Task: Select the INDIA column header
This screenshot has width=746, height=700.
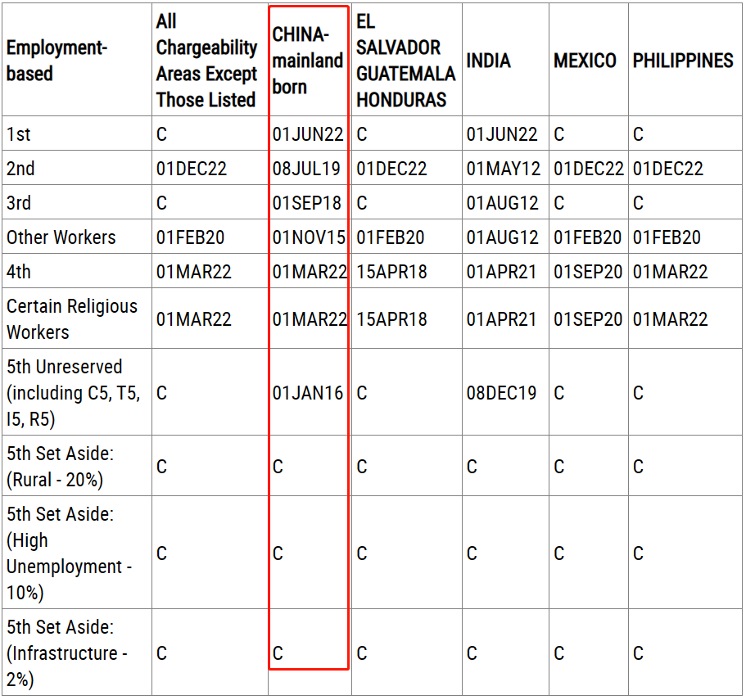Action: (x=488, y=61)
